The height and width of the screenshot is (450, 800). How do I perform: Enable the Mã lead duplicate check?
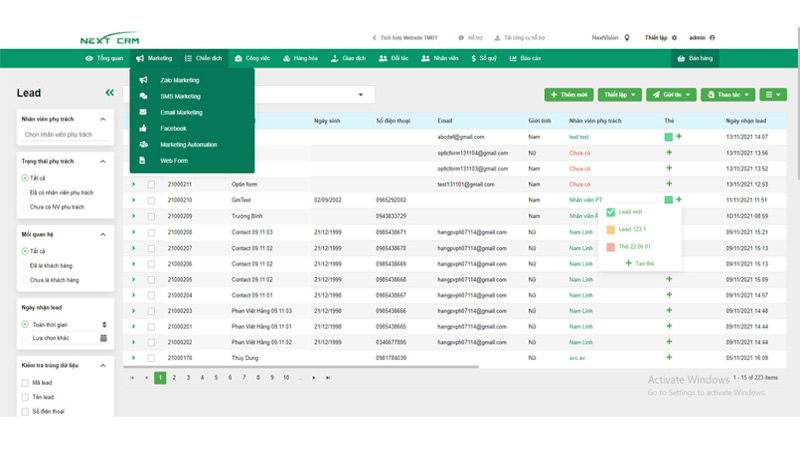tap(25, 382)
